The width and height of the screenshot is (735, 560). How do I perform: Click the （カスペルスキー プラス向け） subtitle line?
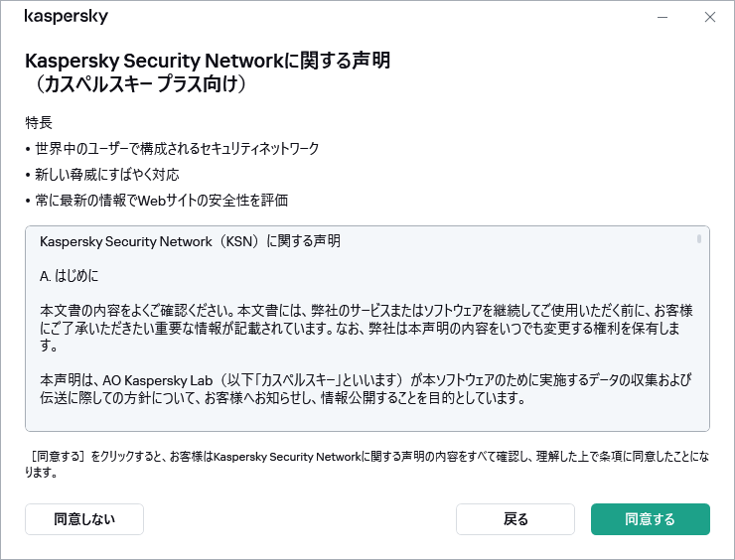[x=136, y=85]
